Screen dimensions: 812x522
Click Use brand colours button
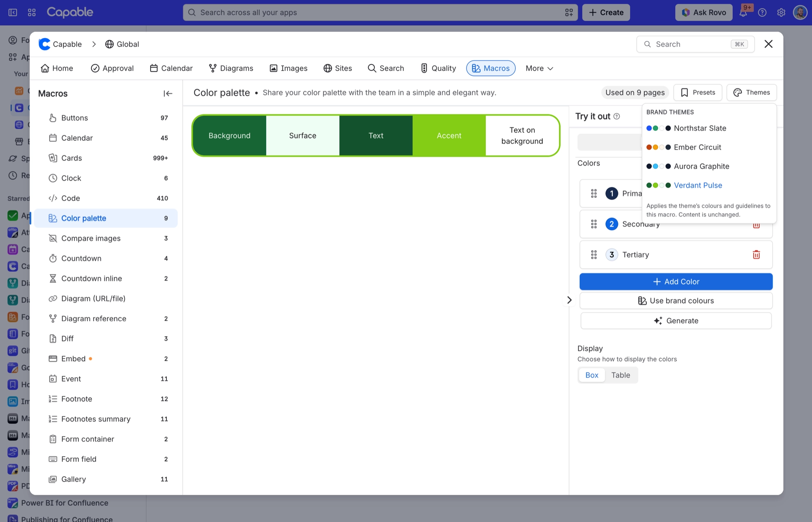tap(676, 301)
